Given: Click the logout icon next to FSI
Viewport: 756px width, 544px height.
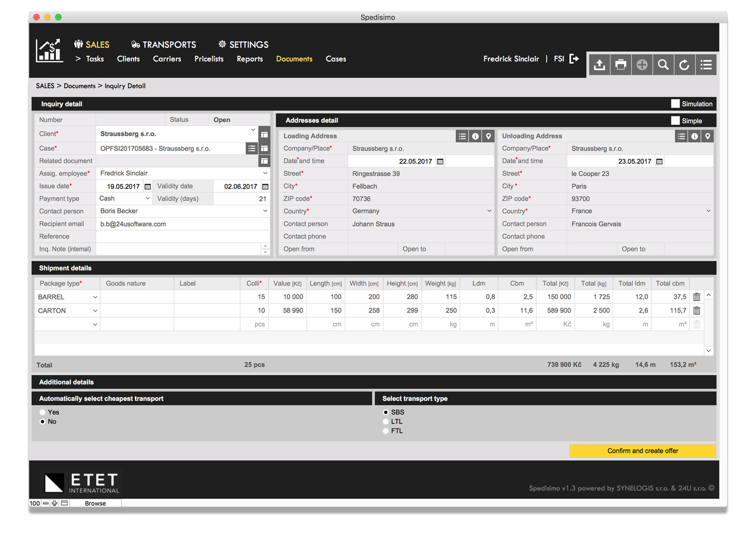Looking at the screenshot, I should click(574, 59).
